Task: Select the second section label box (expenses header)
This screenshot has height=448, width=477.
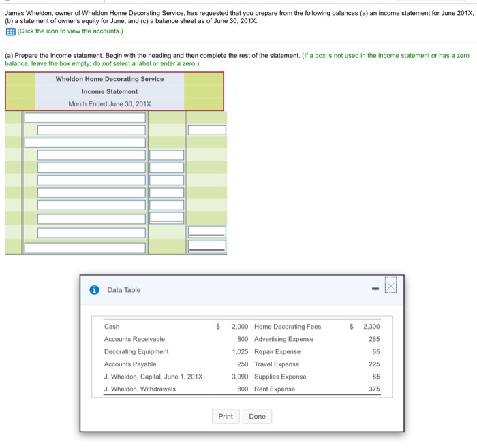Action: (x=85, y=142)
